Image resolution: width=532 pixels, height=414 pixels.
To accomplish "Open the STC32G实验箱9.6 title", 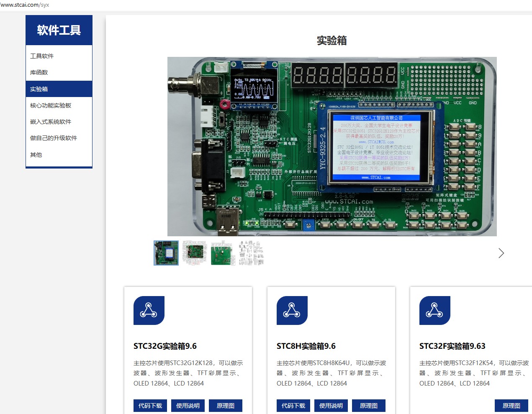I will 165,346.
